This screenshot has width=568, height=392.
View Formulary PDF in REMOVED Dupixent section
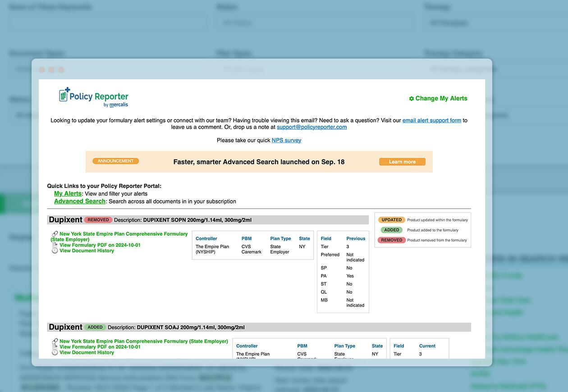100,245
